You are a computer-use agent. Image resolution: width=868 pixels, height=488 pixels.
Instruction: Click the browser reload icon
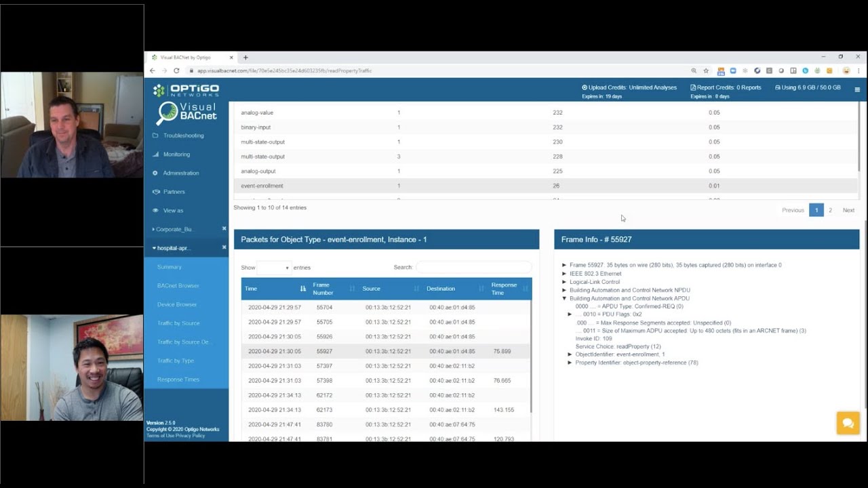[176, 70]
